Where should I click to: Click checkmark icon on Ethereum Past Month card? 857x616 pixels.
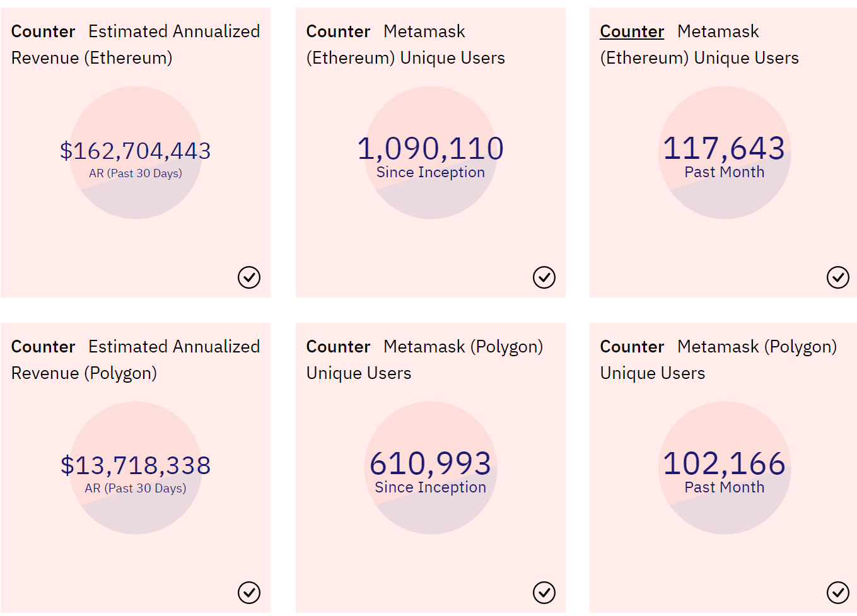[x=837, y=277]
